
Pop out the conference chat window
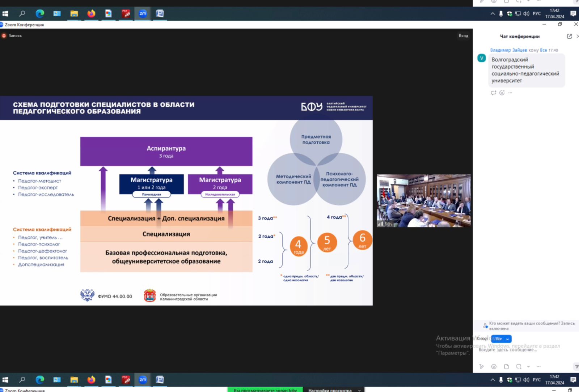click(569, 36)
